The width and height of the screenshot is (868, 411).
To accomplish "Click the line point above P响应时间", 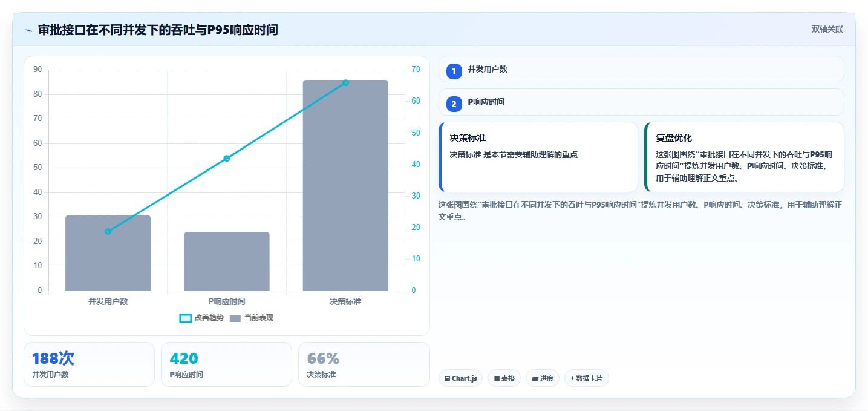I will coord(227,159).
